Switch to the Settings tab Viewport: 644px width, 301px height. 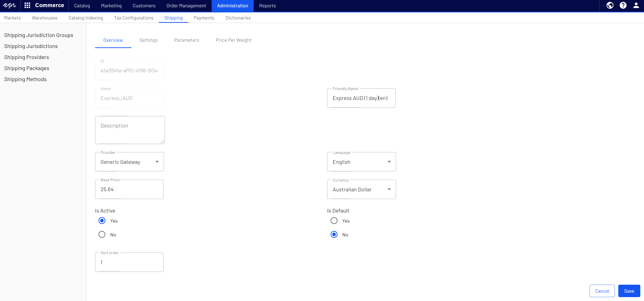(149, 40)
